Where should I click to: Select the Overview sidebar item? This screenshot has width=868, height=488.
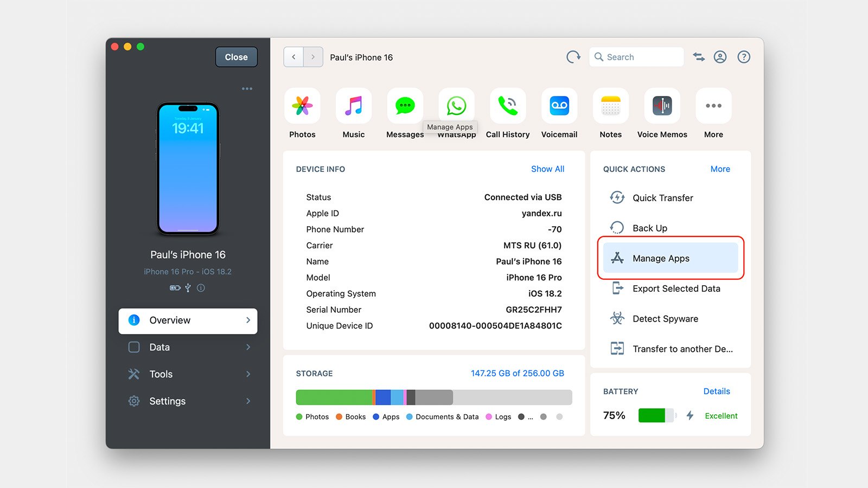point(188,320)
